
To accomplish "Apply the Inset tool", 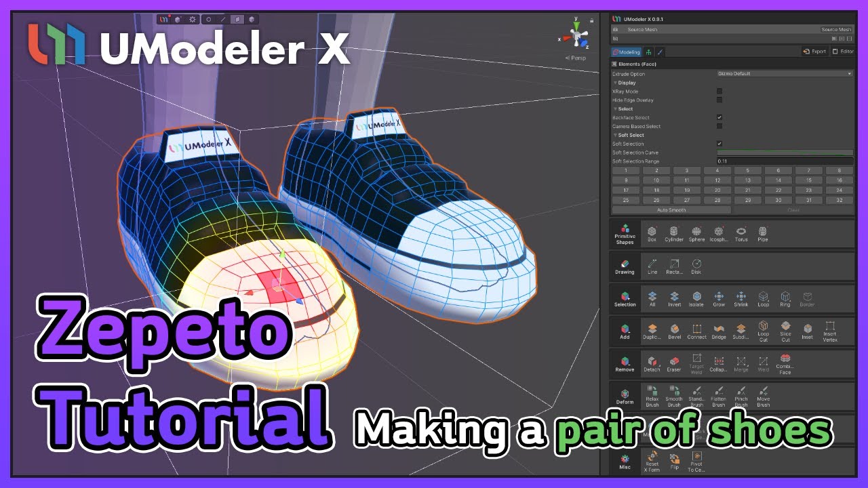I will (807, 331).
